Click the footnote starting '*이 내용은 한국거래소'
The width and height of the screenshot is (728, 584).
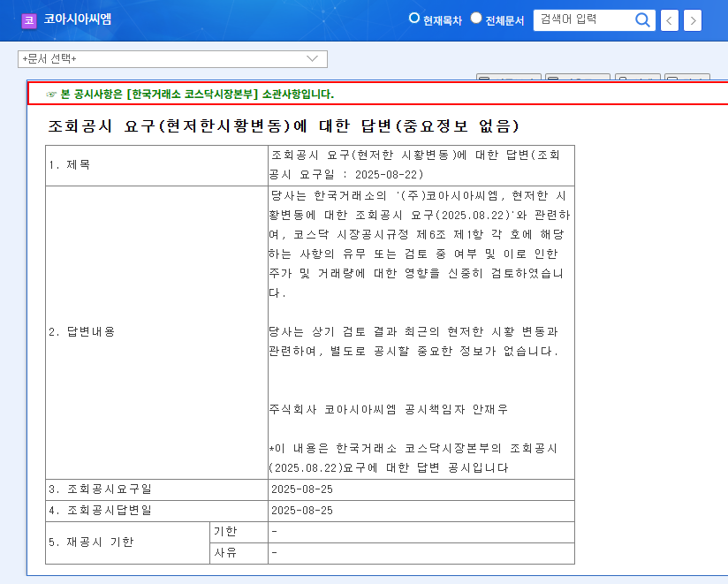[x=413, y=458]
